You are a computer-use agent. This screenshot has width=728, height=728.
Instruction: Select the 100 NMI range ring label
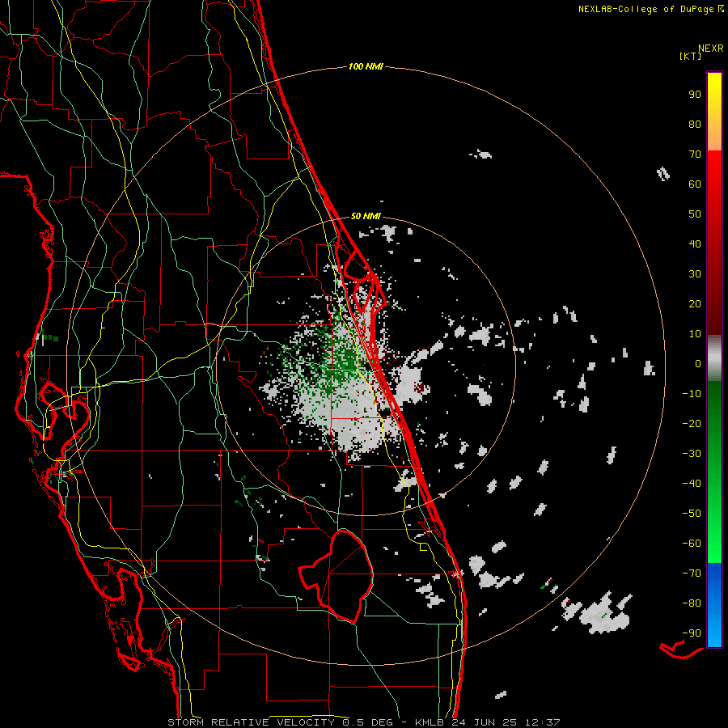366,67
